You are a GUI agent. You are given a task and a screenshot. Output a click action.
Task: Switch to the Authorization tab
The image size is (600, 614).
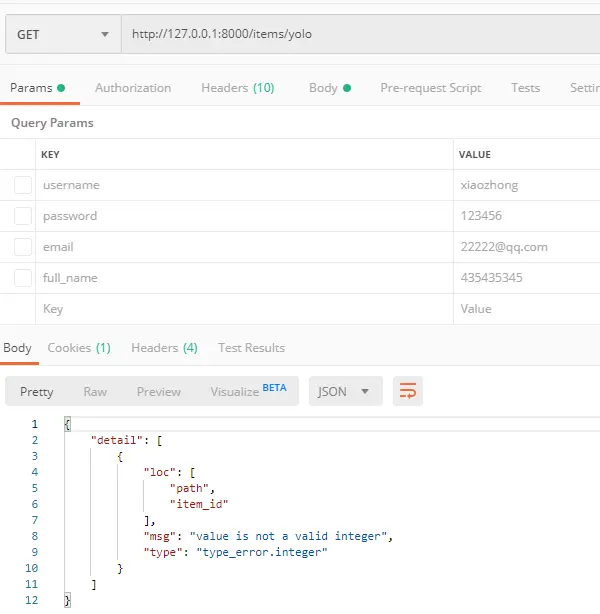coord(133,88)
